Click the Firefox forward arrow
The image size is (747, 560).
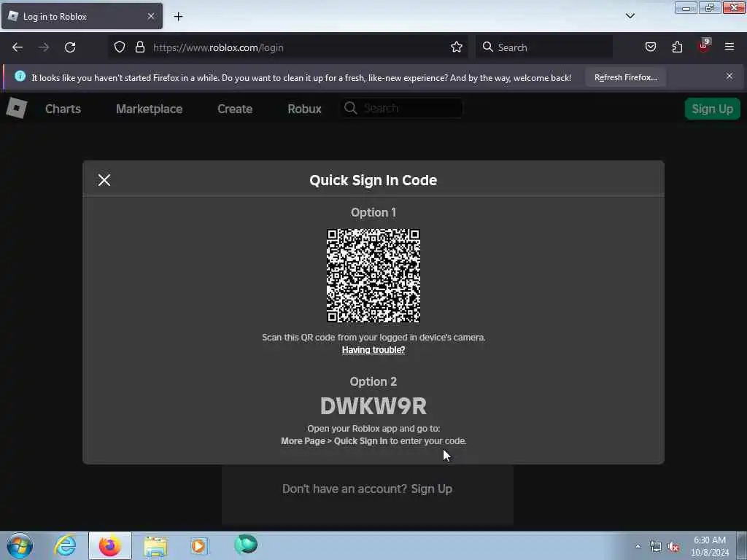tap(44, 47)
